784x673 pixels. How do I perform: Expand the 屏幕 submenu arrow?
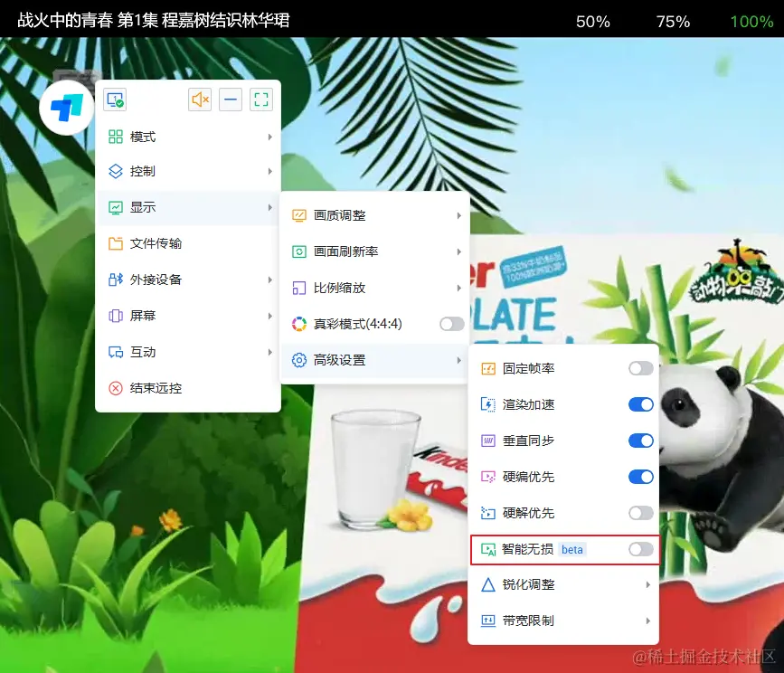(270, 316)
